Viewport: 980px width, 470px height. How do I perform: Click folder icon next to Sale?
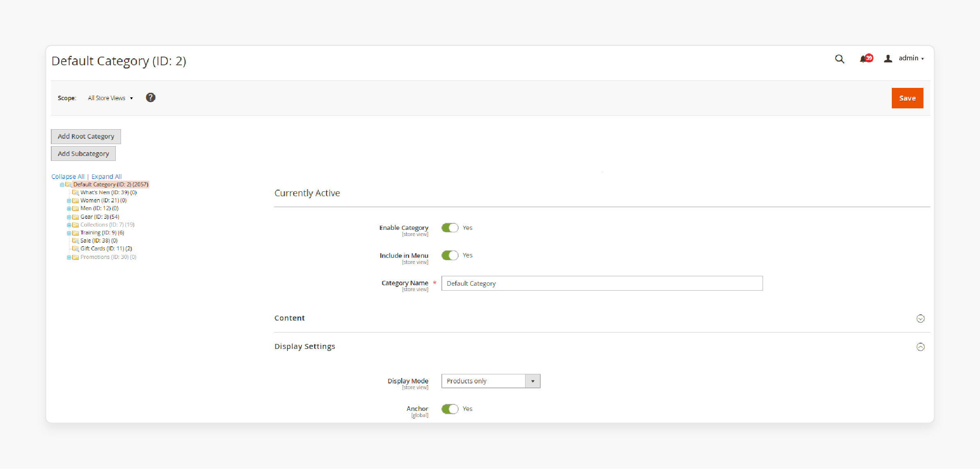[x=75, y=241]
